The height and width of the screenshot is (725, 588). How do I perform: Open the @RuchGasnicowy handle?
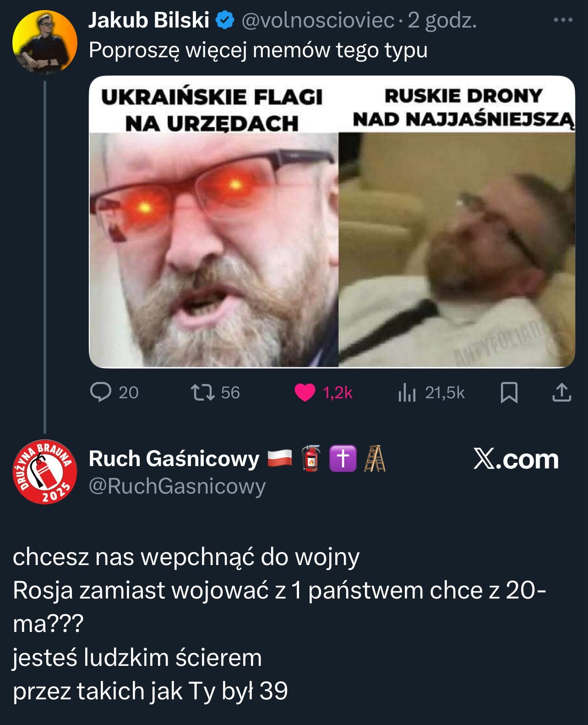point(177,486)
